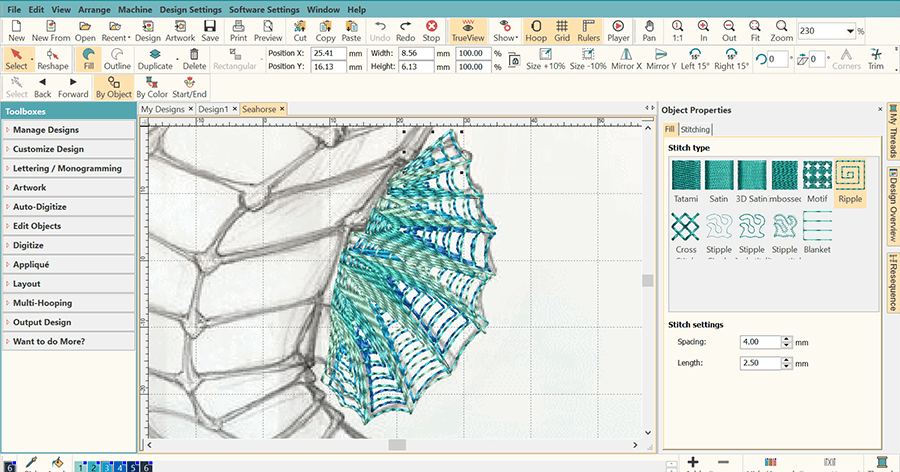Screen dimensions: 900x472
Task: Switch to the Stitching tab
Action: [696, 129]
